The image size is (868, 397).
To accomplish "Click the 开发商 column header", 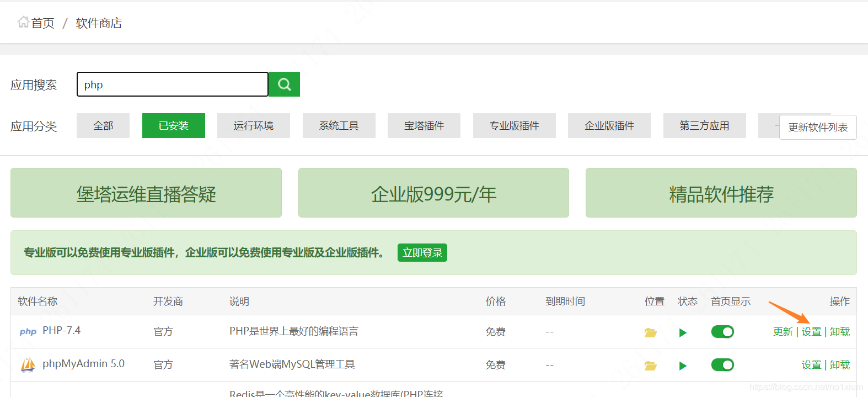I will (168, 301).
